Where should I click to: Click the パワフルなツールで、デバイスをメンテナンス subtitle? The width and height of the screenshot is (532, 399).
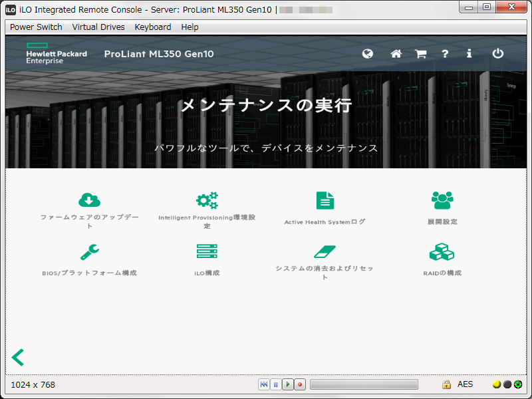click(x=266, y=148)
